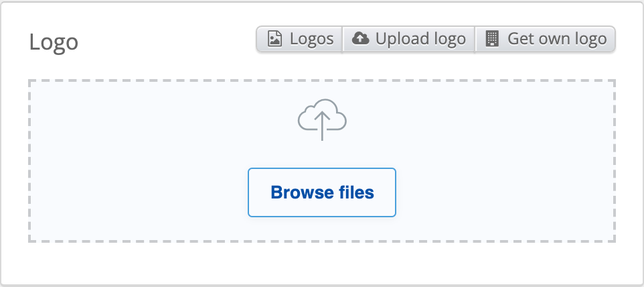Click the Get own logo text label
Viewport: 644px width, 287px height.
(x=557, y=39)
